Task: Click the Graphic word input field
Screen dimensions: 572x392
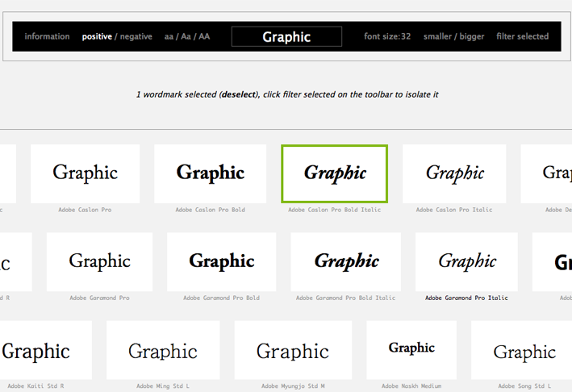Action: point(286,36)
